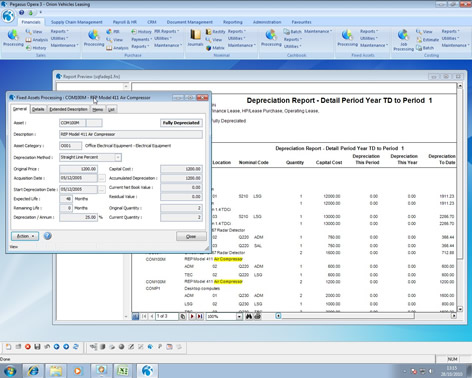Click the Windows Start button
This screenshot has width=472, height=378.
[10, 371]
